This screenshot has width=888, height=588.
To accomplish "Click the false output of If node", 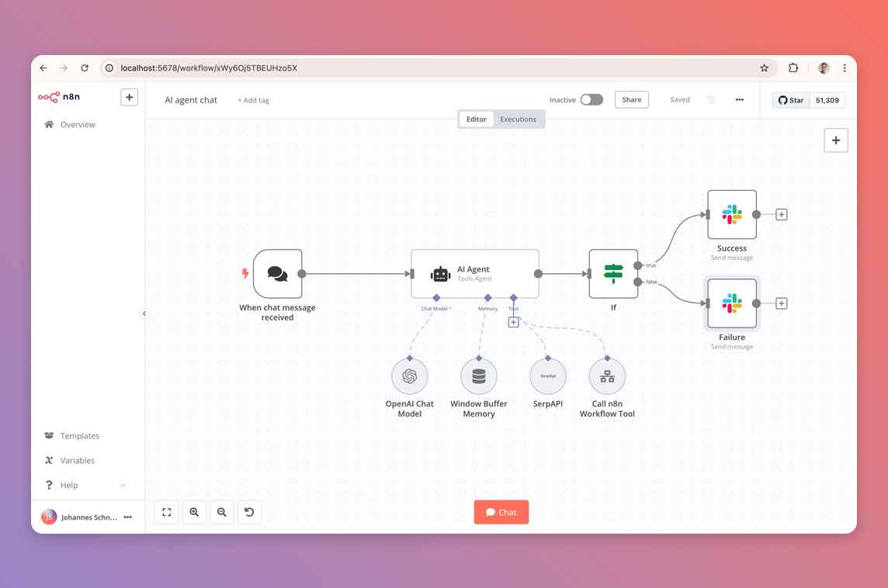I will (638, 282).
